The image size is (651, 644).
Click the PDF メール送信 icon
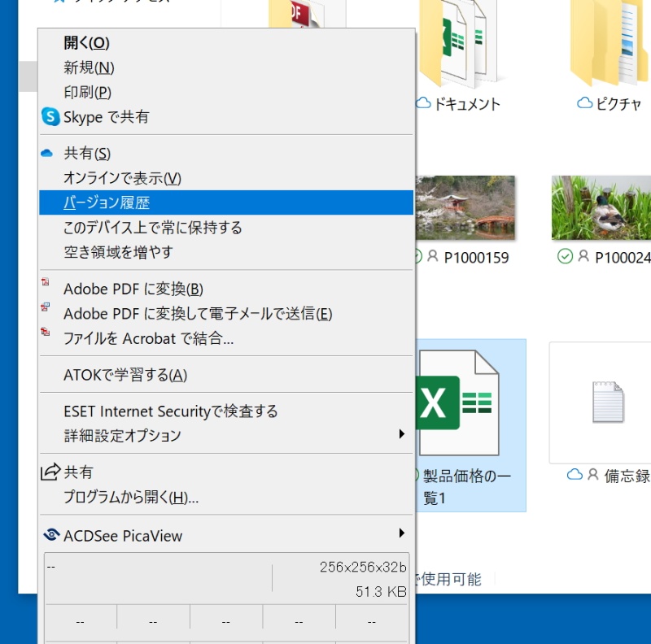point(46,308)
